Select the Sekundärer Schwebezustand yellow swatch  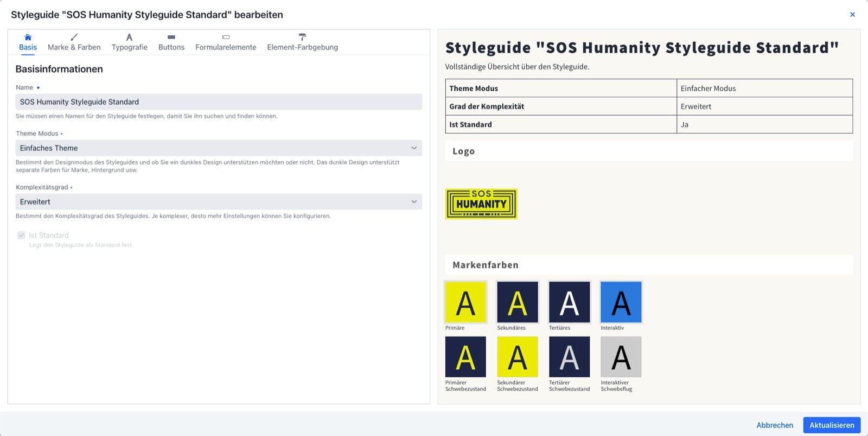pyautogui.click(x=518, y=357)
